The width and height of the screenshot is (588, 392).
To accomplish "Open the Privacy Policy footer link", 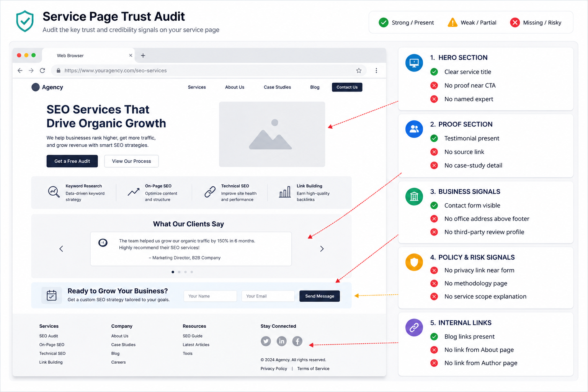I will [274, 369].
